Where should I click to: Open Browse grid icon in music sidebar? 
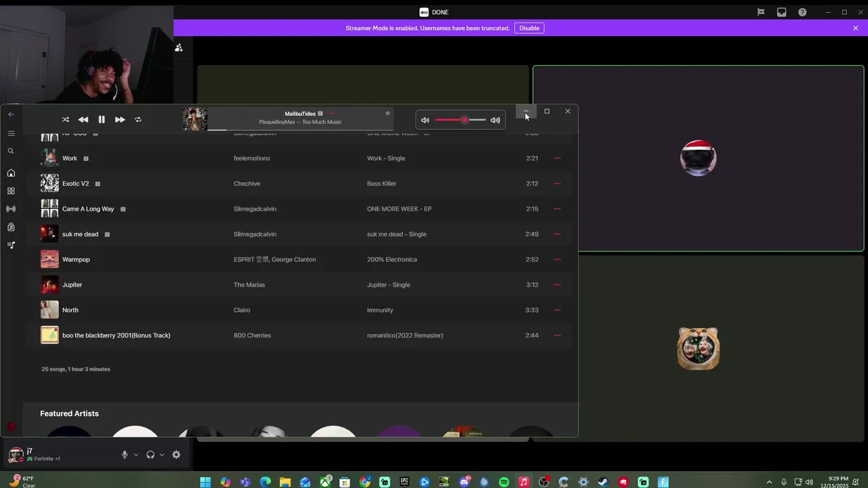(x=11, y=191)
